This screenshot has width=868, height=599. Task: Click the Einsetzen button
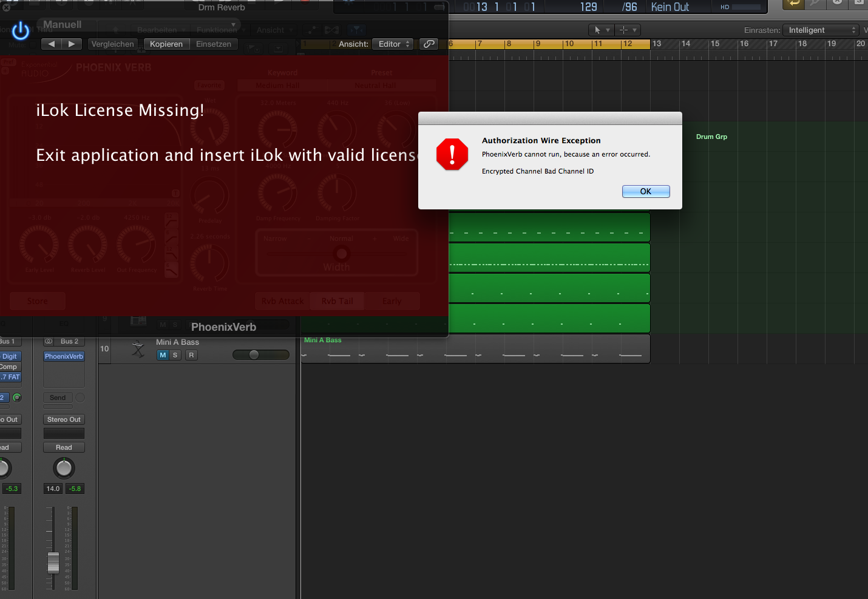tap(214, 44)
